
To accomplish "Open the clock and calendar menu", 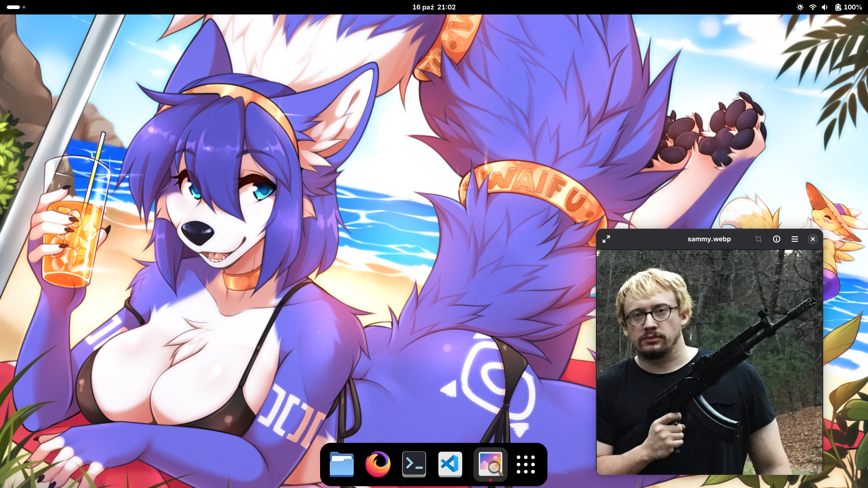I will click(x=434, y=7).
